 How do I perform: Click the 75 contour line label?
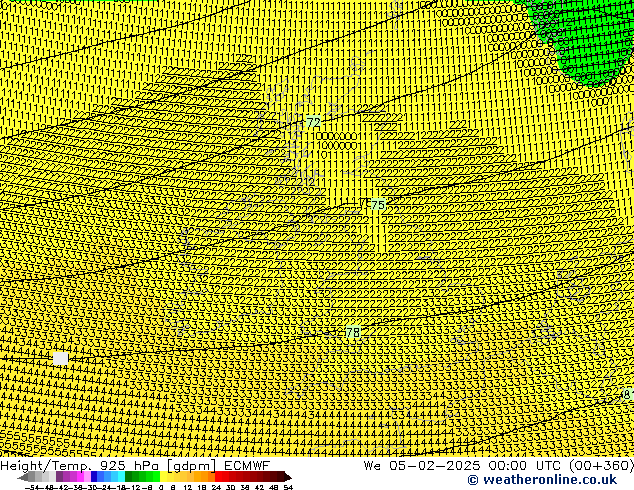pyautogui.click(x=377, y=206)
